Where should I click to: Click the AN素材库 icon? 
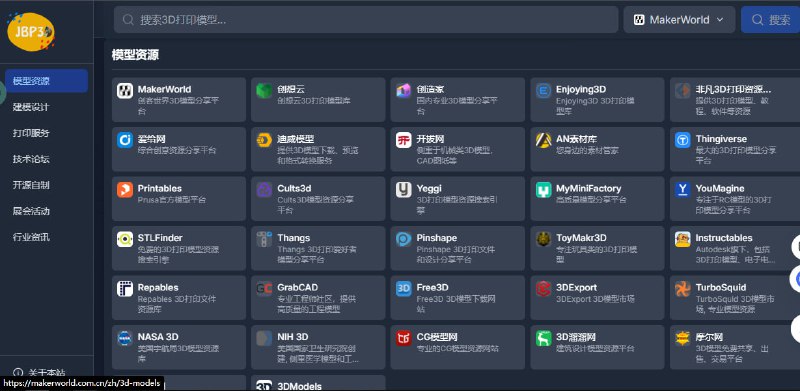click(543, 140)
